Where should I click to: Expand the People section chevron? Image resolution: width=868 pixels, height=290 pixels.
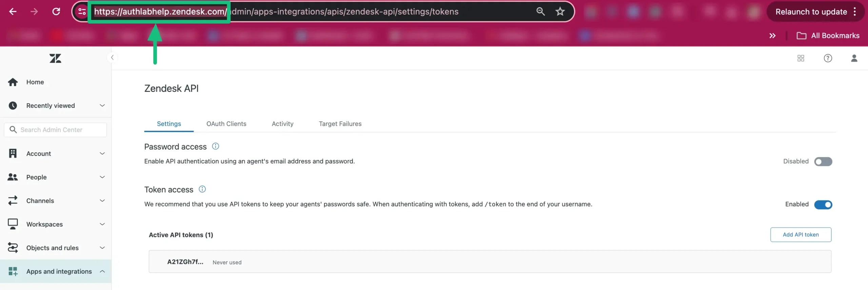pyautogui.click(x=102, y=177)
